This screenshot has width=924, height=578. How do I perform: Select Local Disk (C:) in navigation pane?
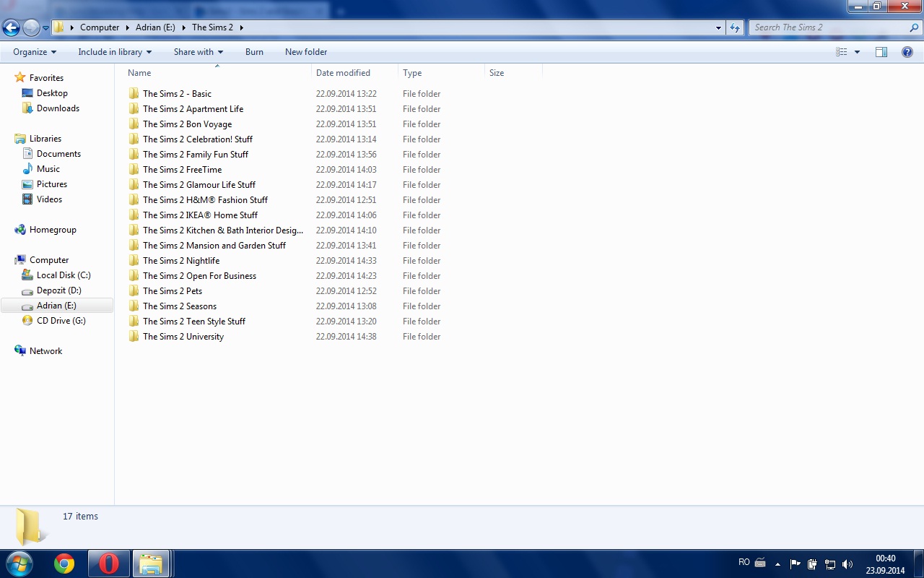64,275
